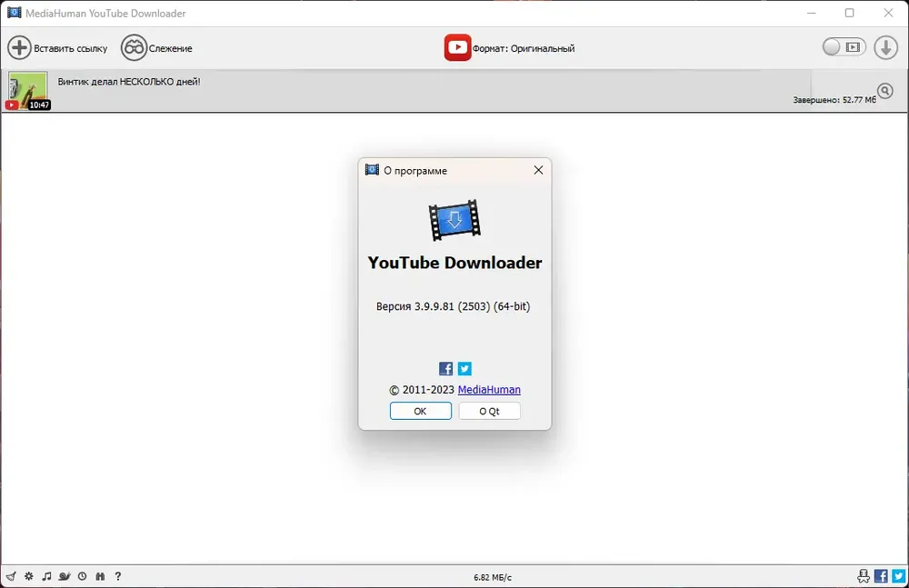
Task: Click the magnifier icon on the download row
Action: (x=885, y=91)
